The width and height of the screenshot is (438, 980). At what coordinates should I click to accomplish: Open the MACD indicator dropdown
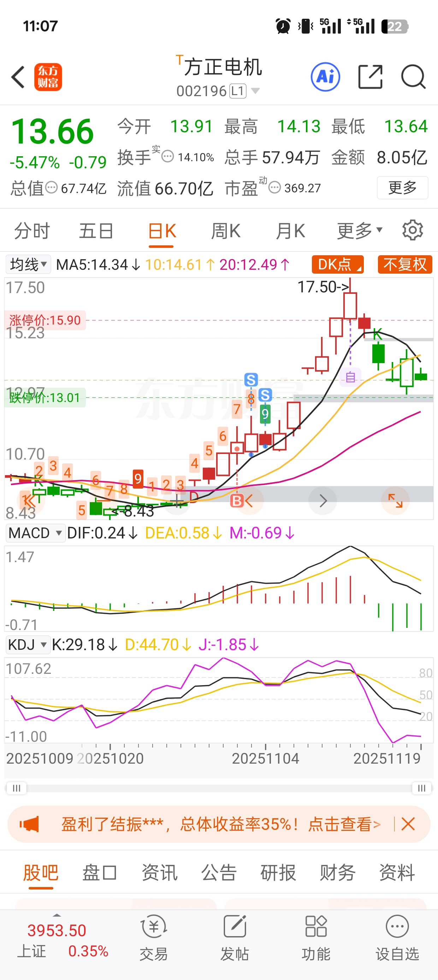(x=35, y=533)
